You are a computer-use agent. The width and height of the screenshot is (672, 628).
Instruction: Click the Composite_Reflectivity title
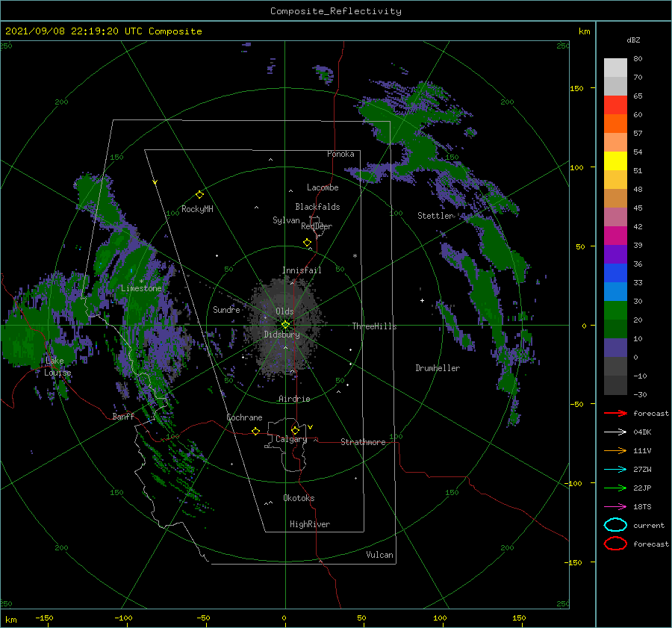[x=336, y=11]
